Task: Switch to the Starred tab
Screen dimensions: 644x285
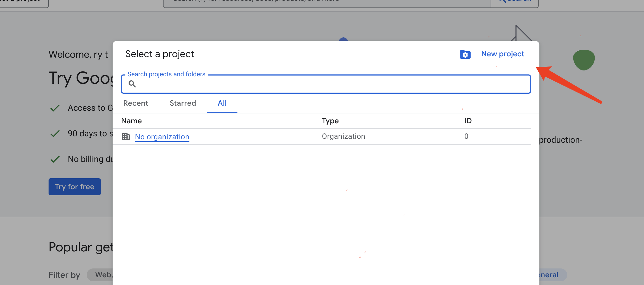Action: 183,103
